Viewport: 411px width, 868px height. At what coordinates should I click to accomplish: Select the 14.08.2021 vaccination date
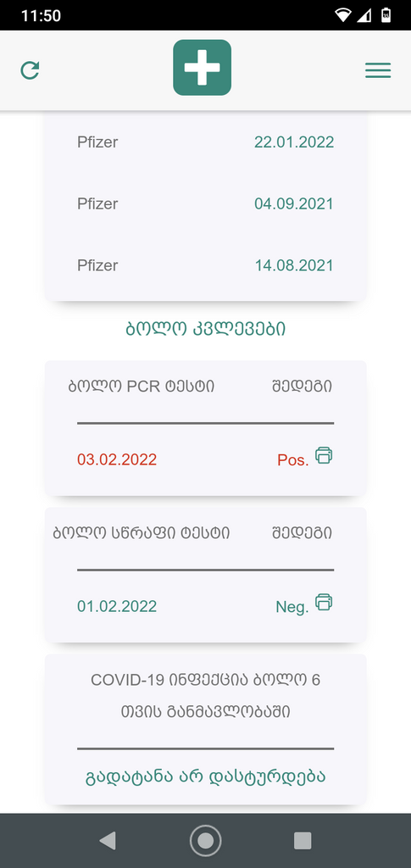pos(294,265)
